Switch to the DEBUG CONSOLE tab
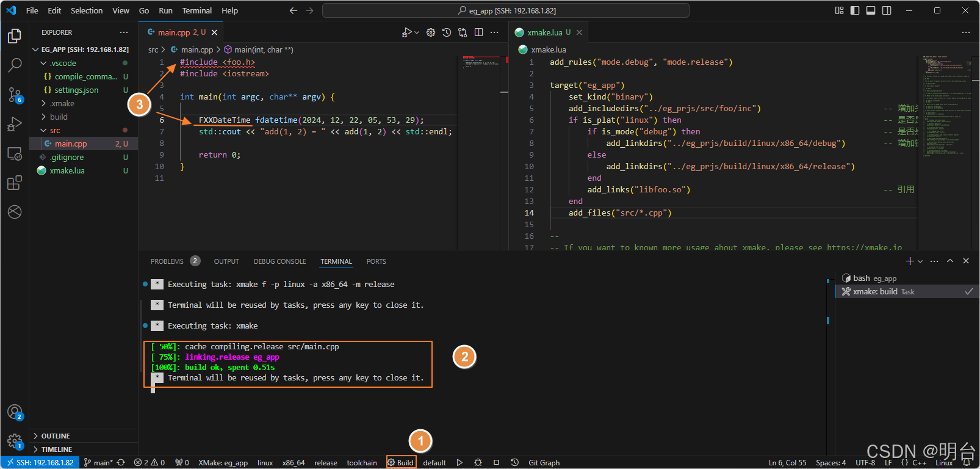The width and height of the screenshot is (980, 469). [280, 261]
